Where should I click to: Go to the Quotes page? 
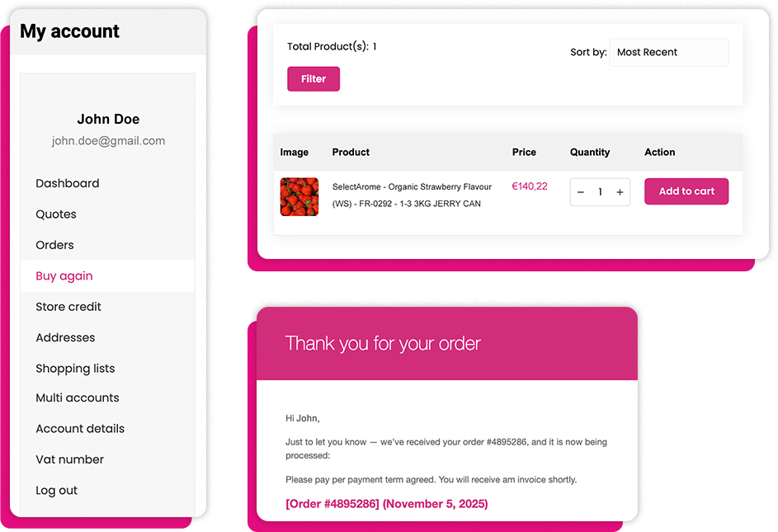point(55,214)
